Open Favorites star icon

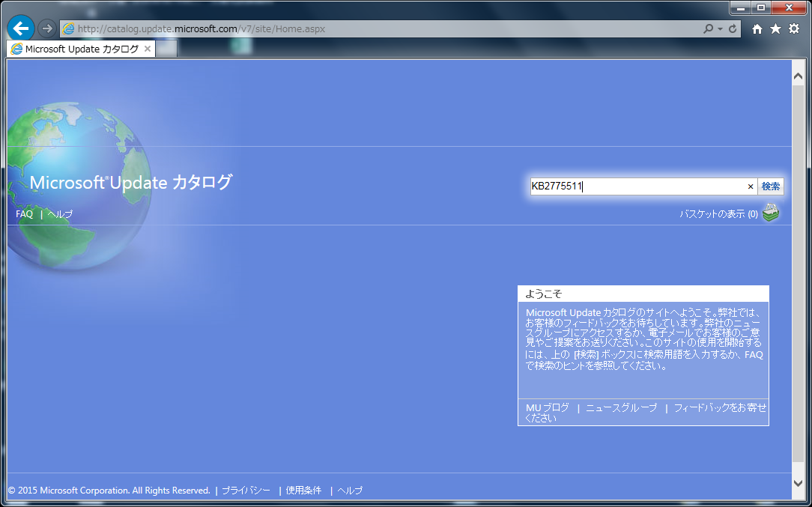click(x=775, y=28)
